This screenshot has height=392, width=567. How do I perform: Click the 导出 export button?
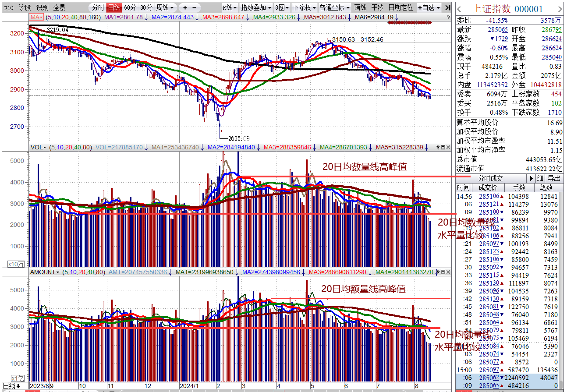554,178
